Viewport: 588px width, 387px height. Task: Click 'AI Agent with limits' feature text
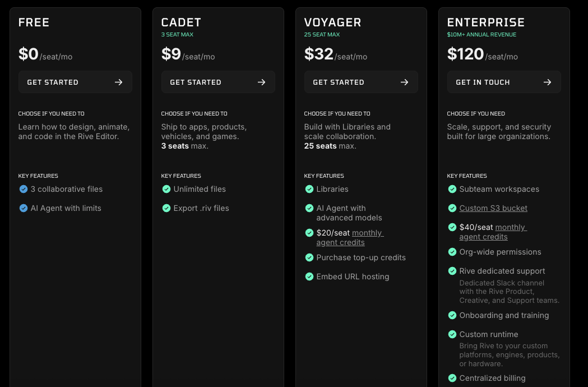66,208
